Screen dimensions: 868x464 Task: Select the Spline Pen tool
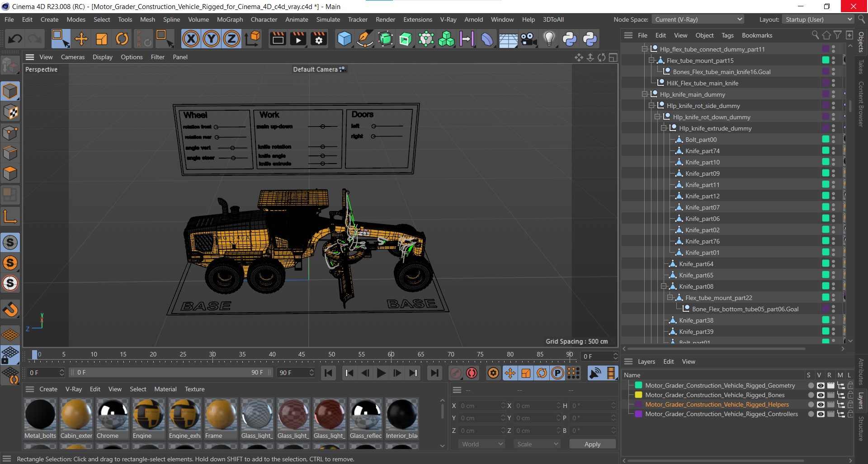364,39
